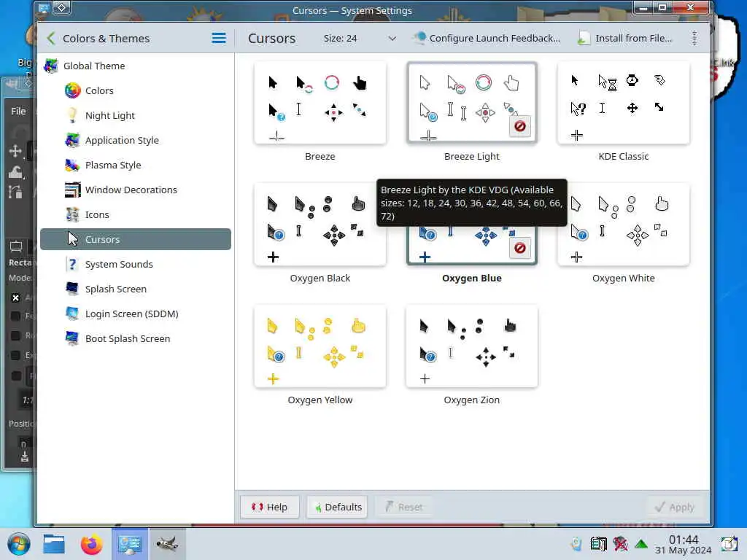Click the Reset button

tap(404, 507)
